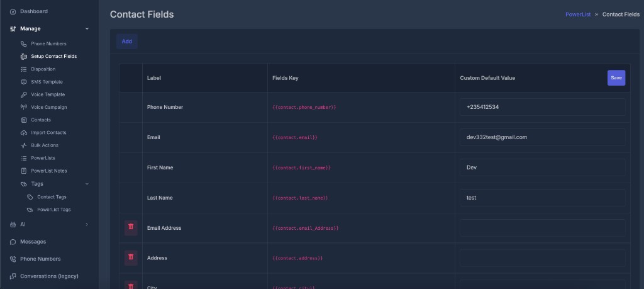
Task: Collapse the Tags submenu chevron
Action: pyautogui.click(x=87, y=184)
